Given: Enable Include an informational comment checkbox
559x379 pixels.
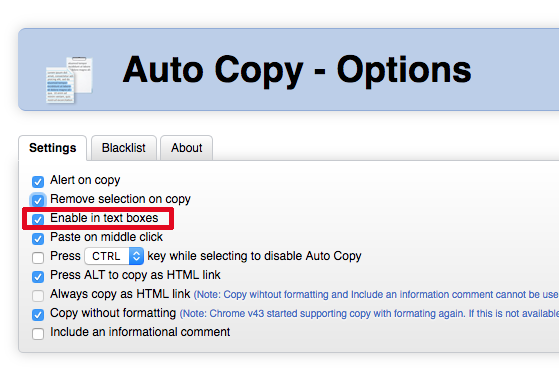Looking at the screenshot, I should pos(38,334).
